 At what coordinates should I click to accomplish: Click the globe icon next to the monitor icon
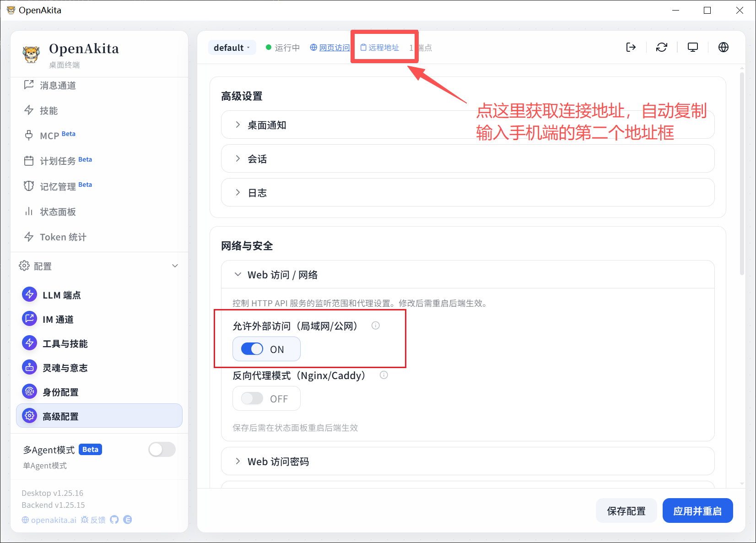click(724, 47)
